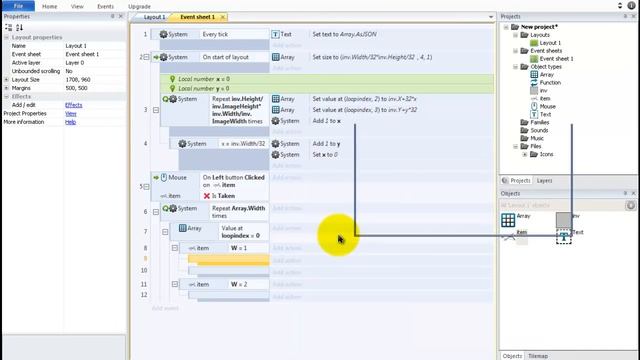Select the Families folder
Viewport: 640px width, 360px height.
[540, 122]
